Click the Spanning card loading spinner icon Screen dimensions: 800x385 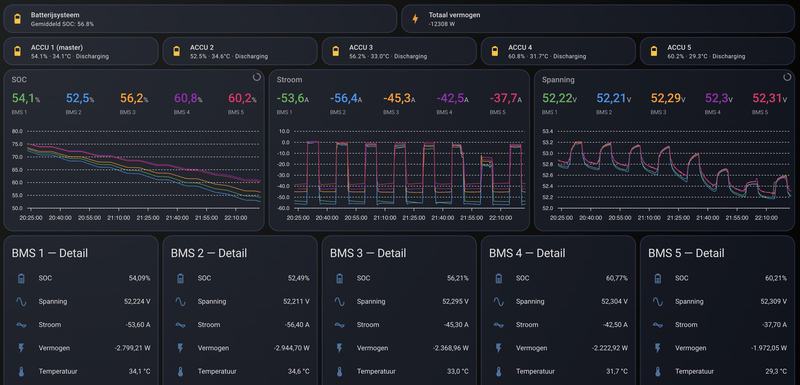(x=787, y=78)
